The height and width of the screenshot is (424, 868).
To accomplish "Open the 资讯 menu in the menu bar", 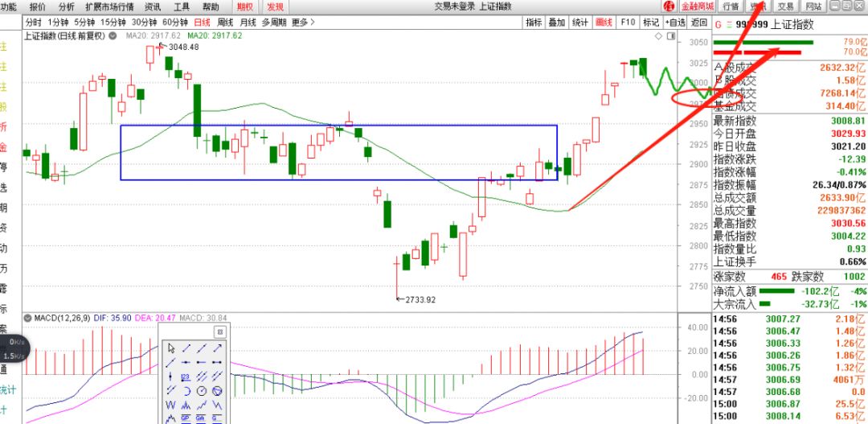I will point(153,6).
